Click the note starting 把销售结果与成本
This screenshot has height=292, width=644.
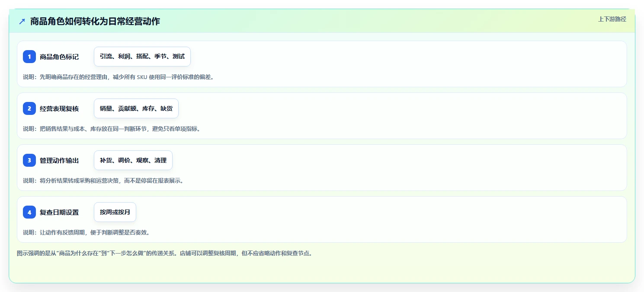point(112,129)
